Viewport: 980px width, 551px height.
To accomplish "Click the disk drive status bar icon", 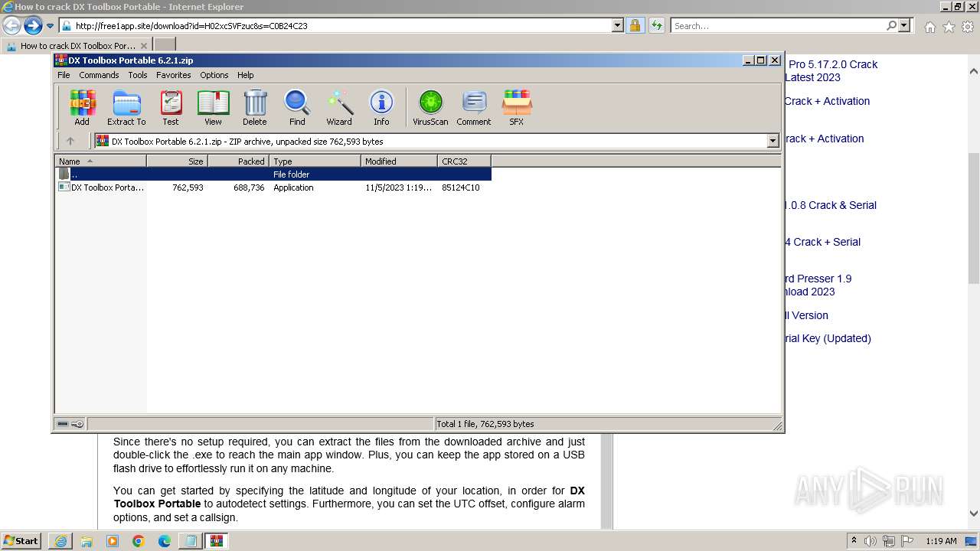I will tap(64, 424).
